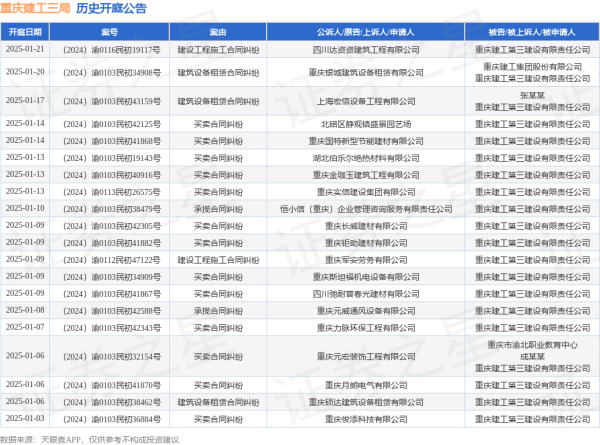The image size is (600, 445).
Task: Click plaintiff 重庆银城建筑设备租赁有限公司
Action: coord(366,73)
